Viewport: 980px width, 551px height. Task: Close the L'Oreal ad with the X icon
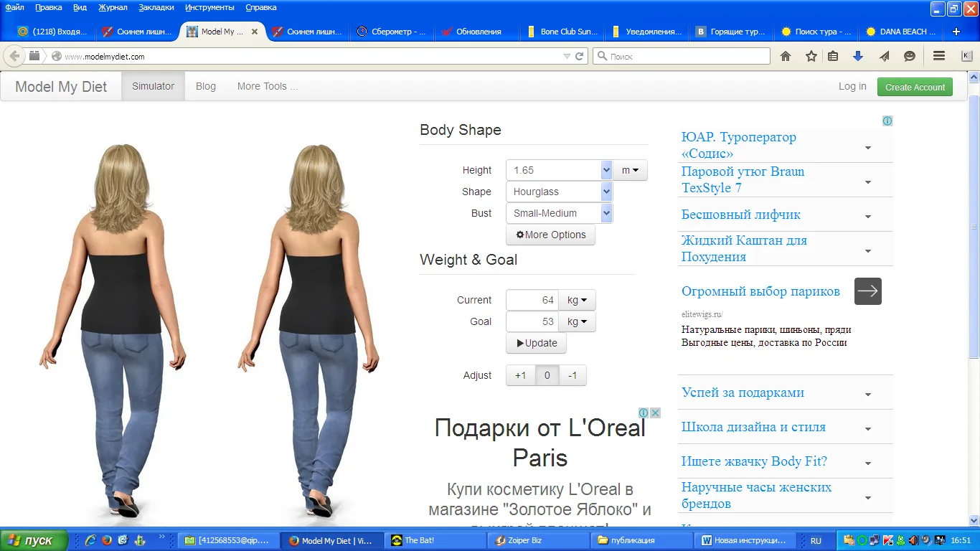pos(655,413)
